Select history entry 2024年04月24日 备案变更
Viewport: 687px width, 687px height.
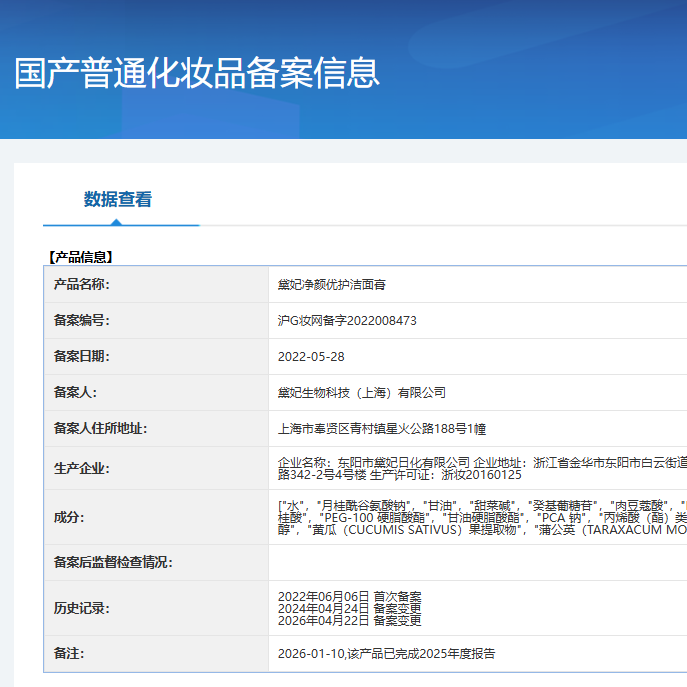(x=349, y=609)
